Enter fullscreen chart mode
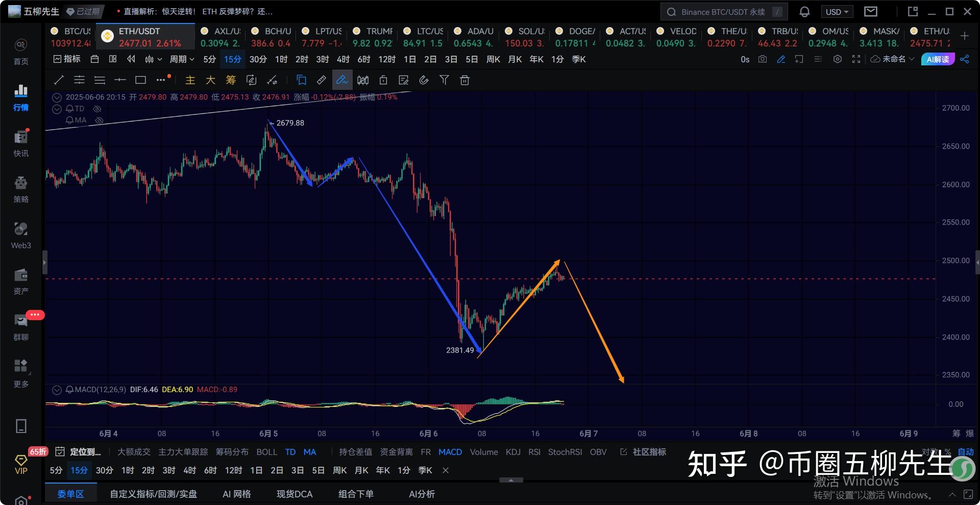The width and height of the screenshot is (980, 505). [856, 59]
